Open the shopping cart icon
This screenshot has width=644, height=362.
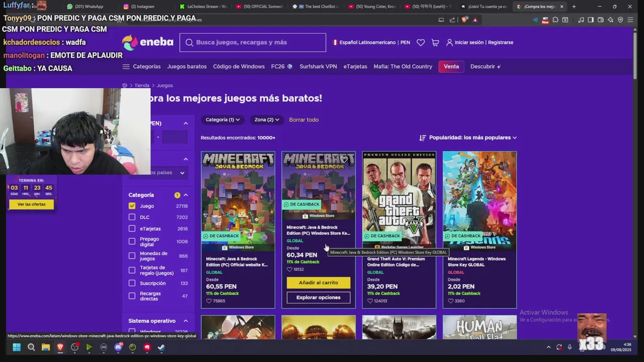(x=435, y=43)
